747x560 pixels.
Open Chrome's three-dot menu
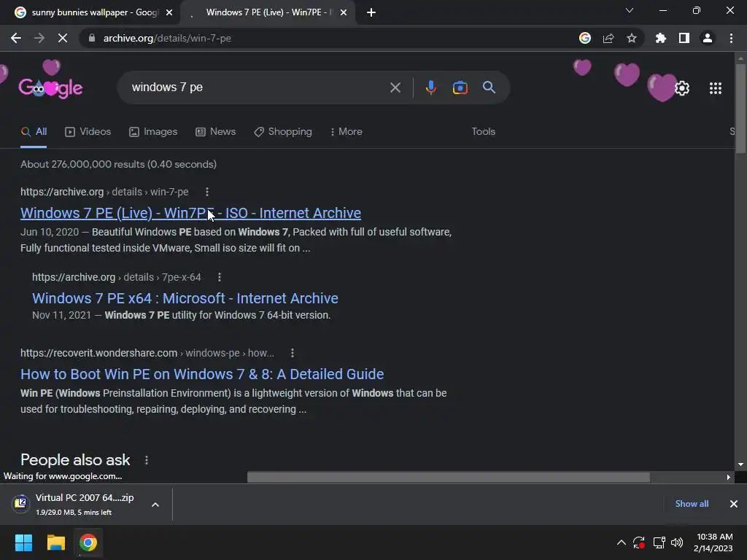coord(731,38)
